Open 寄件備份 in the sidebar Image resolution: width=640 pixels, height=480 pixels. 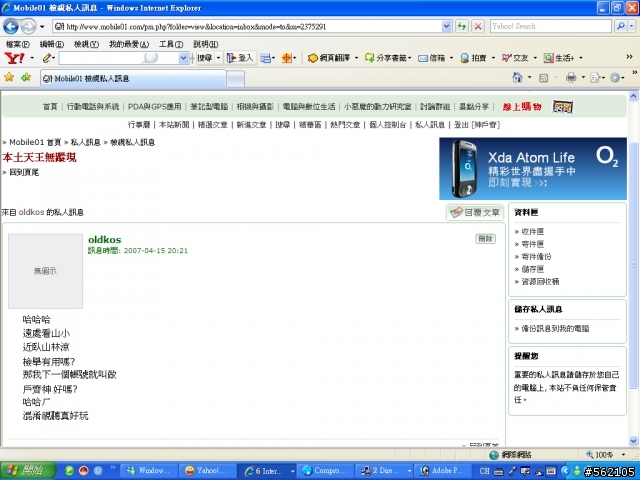[x=536, y=257]
